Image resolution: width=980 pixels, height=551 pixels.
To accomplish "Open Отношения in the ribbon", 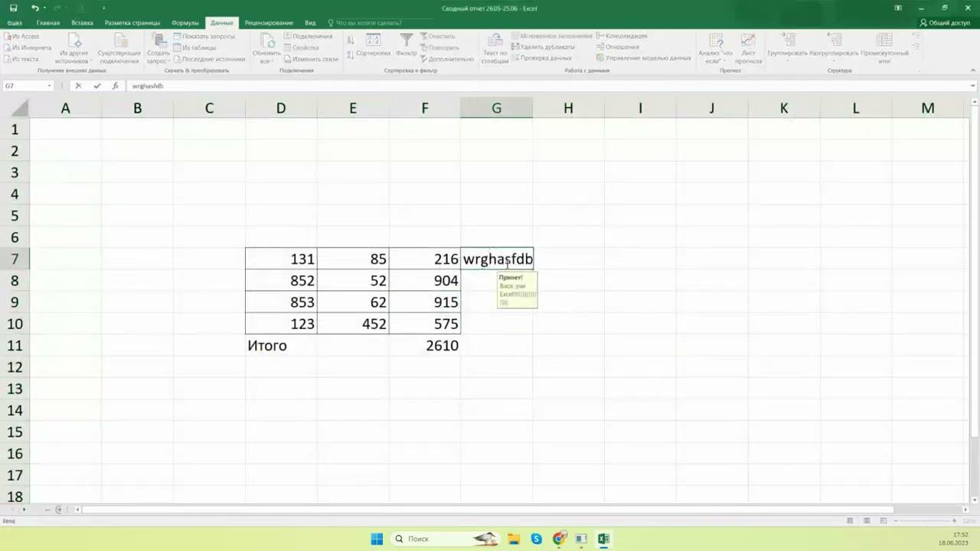I will (x=618, y=47).
